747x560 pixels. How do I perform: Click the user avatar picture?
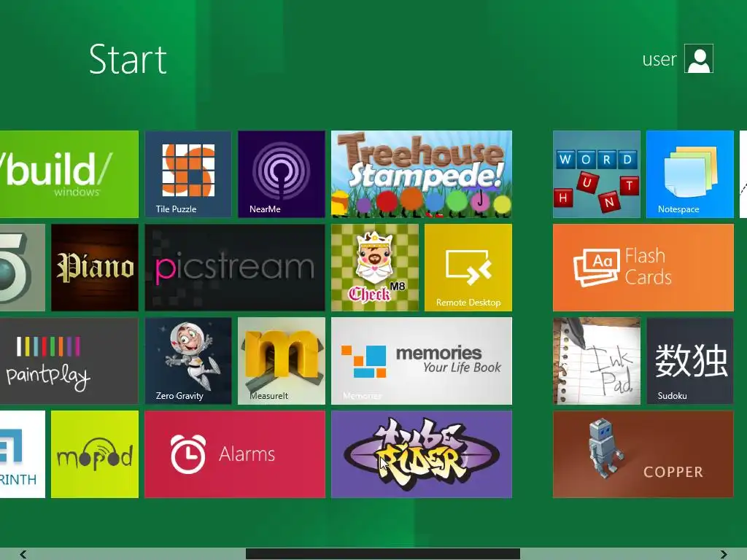coord(699,58)
